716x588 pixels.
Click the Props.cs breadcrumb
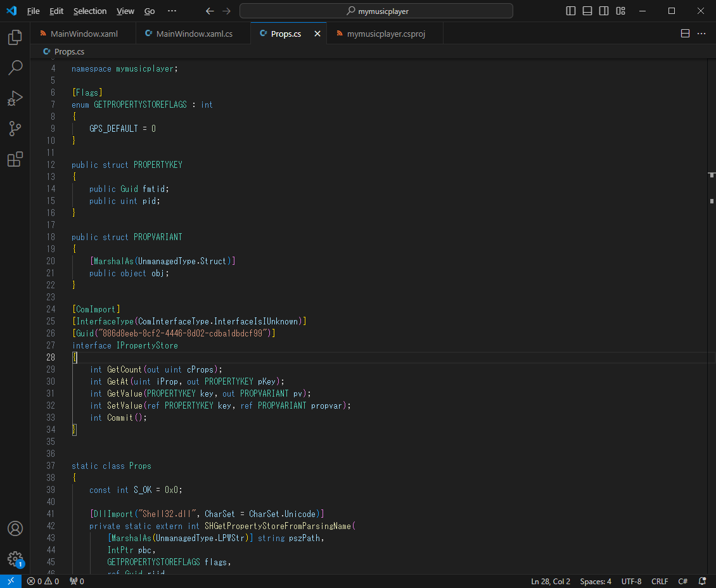[64, 51]
